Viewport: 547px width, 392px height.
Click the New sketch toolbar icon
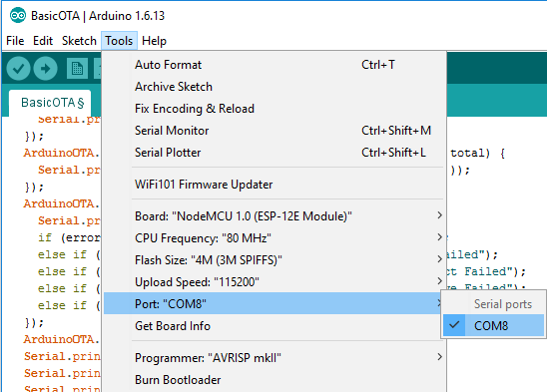[x=77, y=69]
